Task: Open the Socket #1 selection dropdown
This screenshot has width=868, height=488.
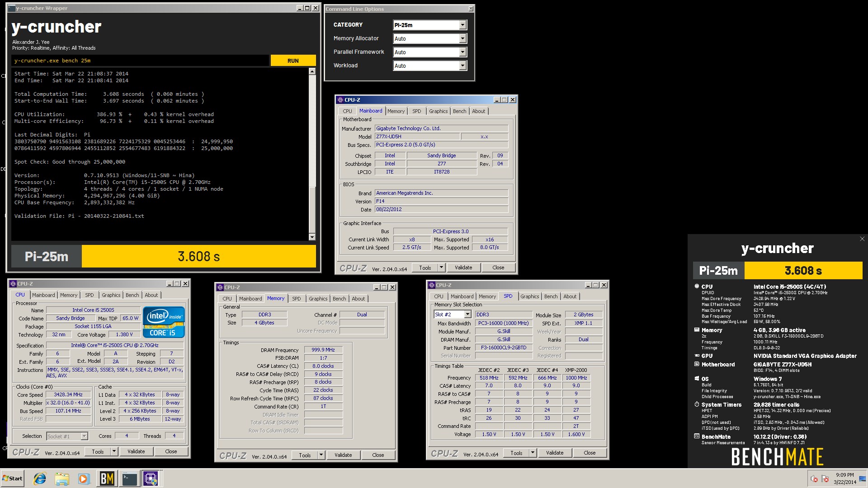Action: (x=84, y=436)
